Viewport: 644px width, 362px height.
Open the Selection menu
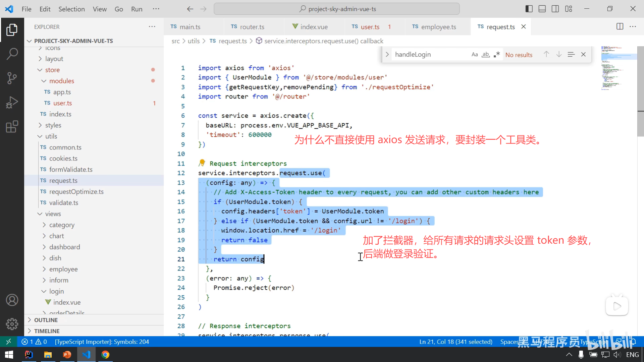coord(71,9)
